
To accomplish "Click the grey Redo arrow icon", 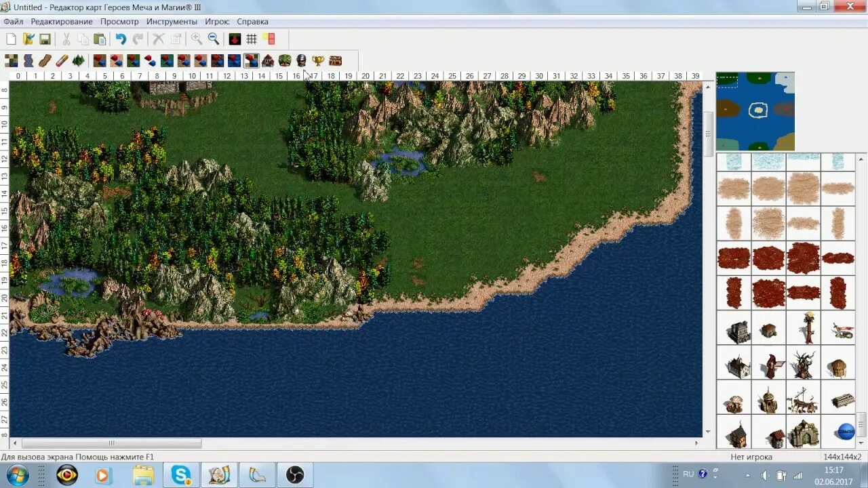I will click(138, 39).
